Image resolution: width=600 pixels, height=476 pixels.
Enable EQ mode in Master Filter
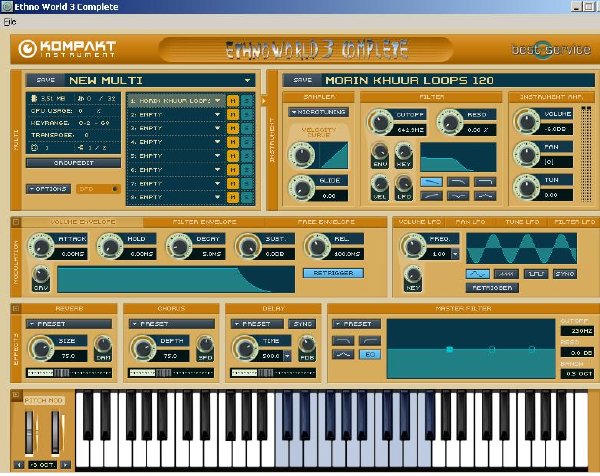click(x=370, y=354)
